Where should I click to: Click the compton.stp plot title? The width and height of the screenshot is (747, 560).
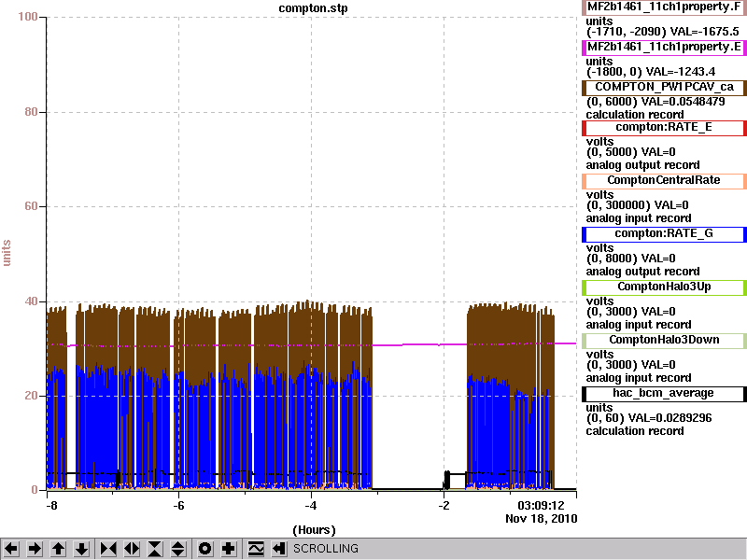point(313,8)
